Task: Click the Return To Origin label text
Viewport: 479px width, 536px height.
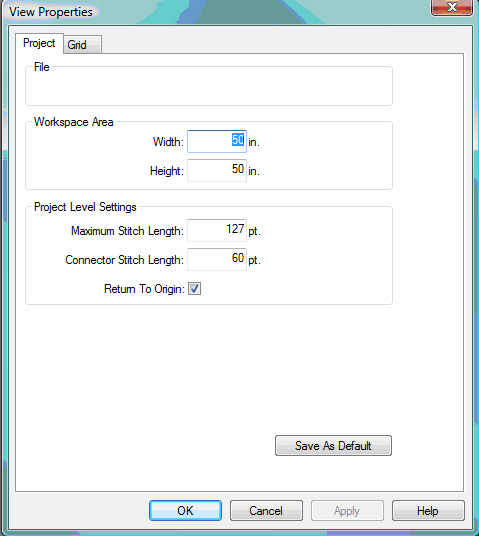Action: coord(144,289)
